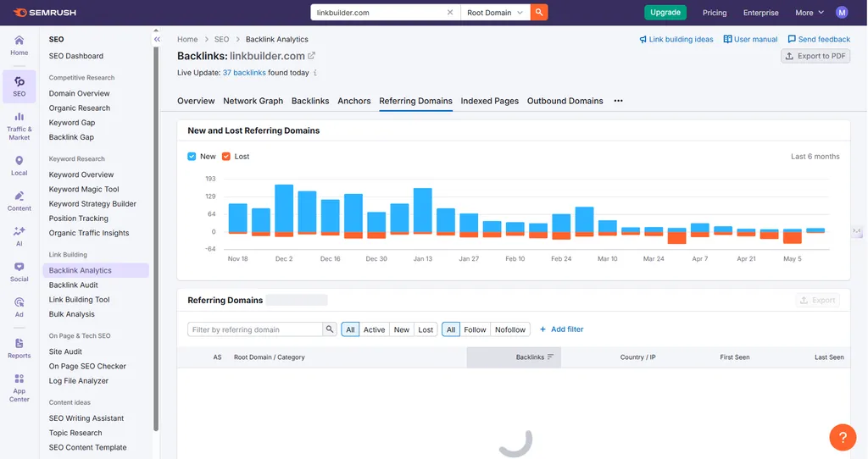Sort by AS column header

[218, 357]
